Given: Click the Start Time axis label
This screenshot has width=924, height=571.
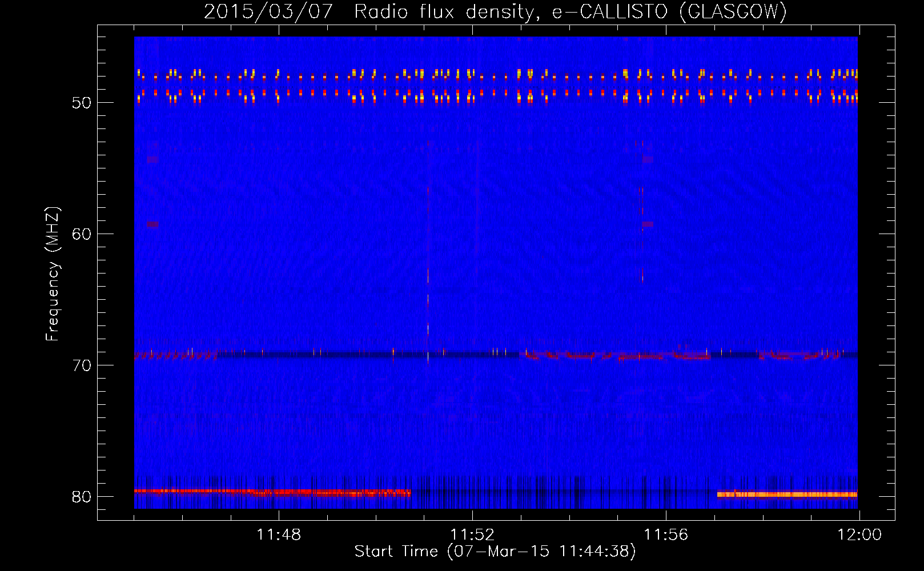Looking at the screenshot, I should point(495,552).
